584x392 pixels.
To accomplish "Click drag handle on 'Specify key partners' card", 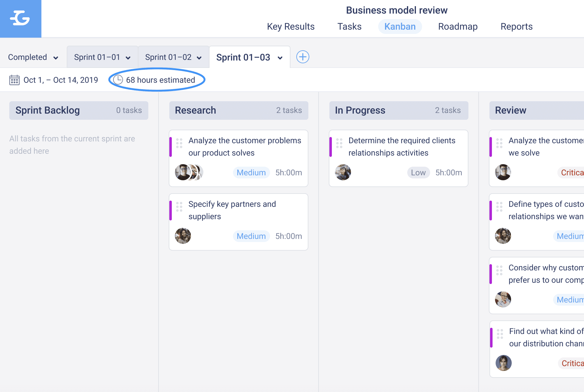I will point(179,206).
